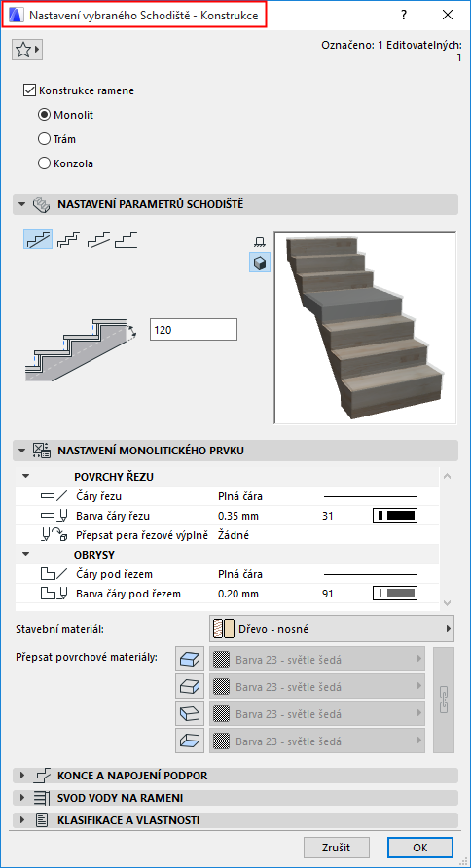The image size is (471, 868).
Task: Collapse the Povrchy řezu group
Action: (x=26, y=477)
